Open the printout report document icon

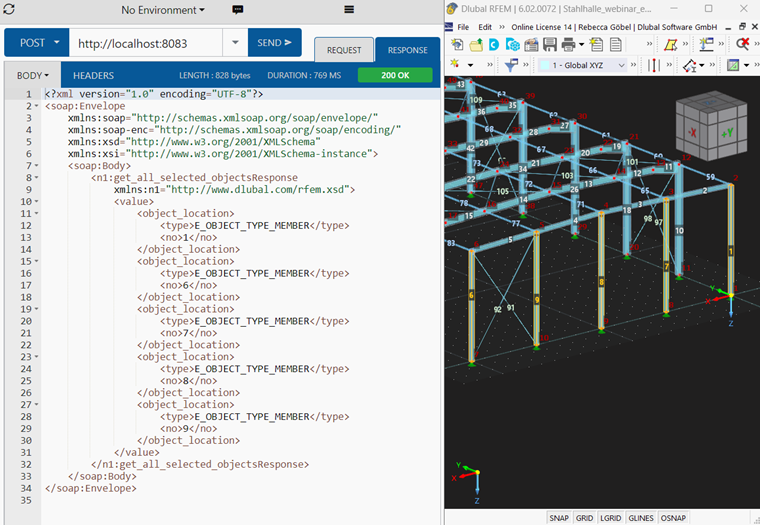616,45
